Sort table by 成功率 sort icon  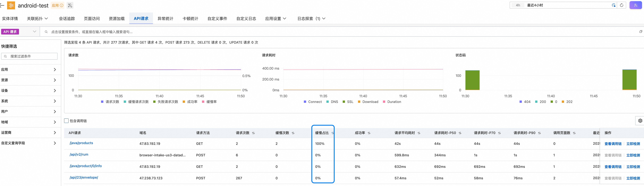[369, 133]
